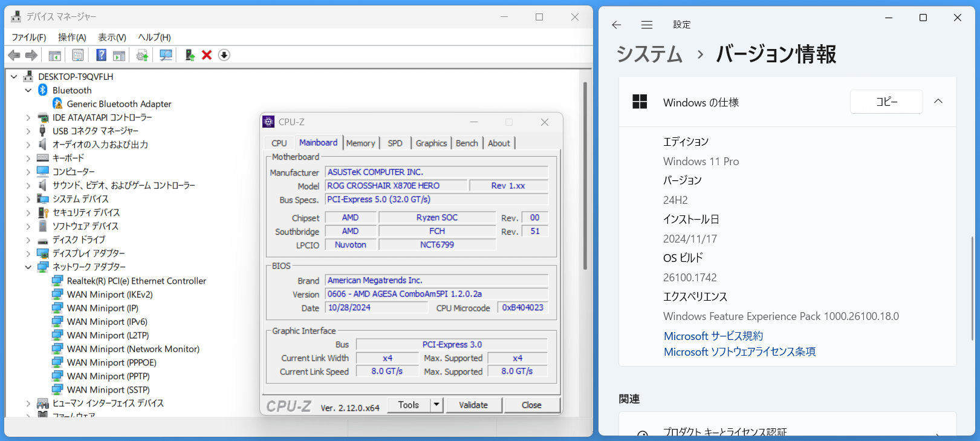
Task: Switch to Graphics tab in CPU-Z
Action: [x=431, y=143]
